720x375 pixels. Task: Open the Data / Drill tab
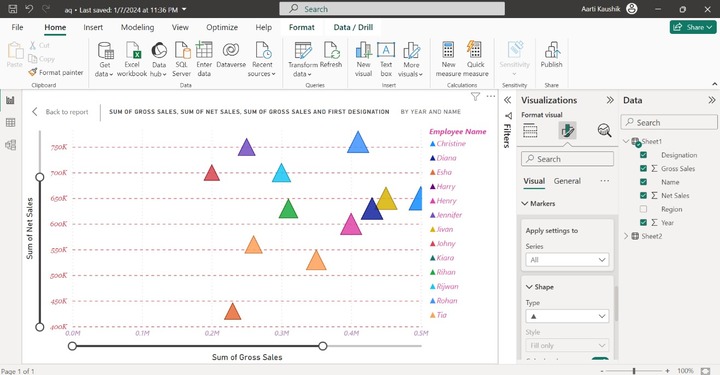pos(353,27)
